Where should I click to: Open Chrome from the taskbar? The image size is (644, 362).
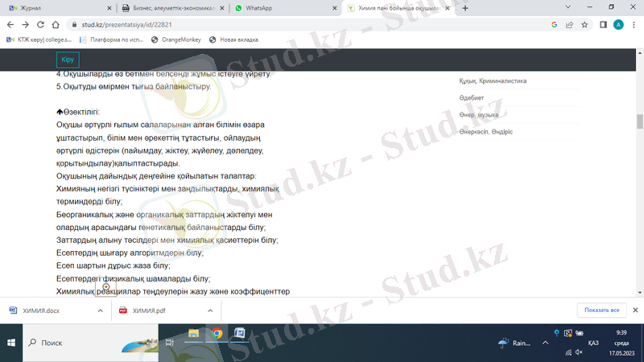point(217,333)
